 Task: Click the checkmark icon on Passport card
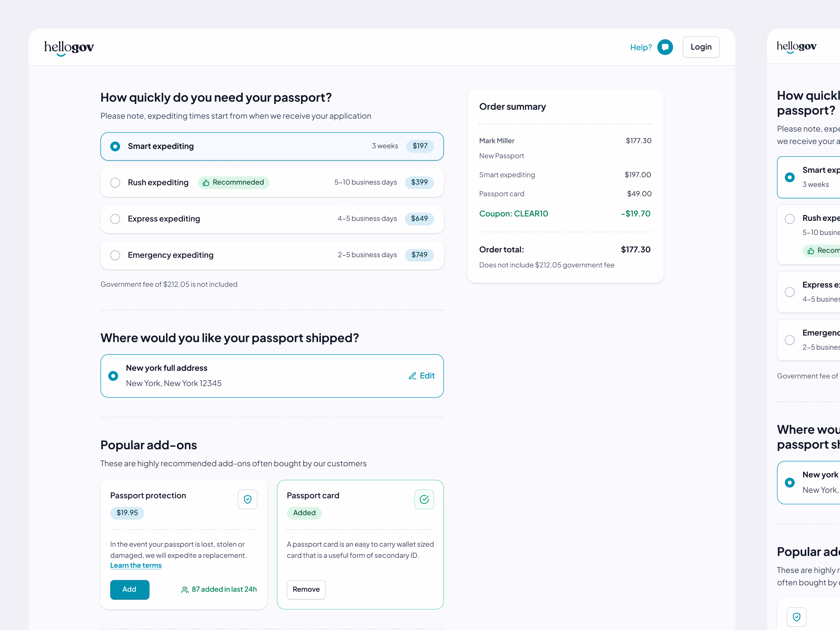[x=424, y=499]
